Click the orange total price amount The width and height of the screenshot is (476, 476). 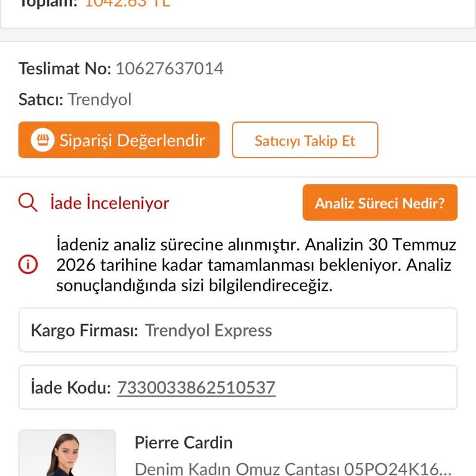coord(128,4)
